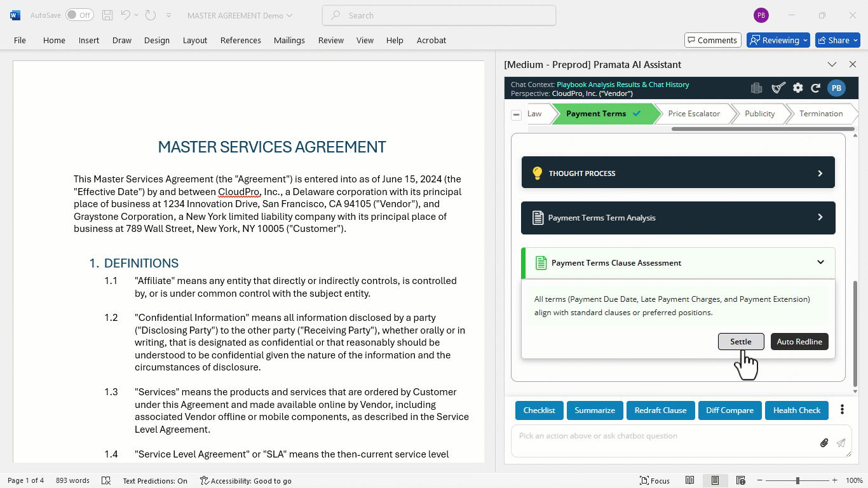Expand the Payment Terms Term Analysis section
The height and width of the screenshot is (488, 868).
coord(678,217)
